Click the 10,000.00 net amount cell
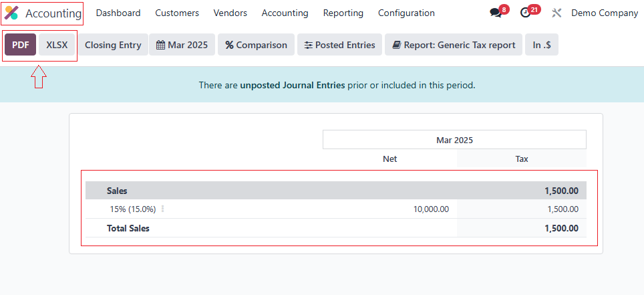The image size is (644, 295). [431, 209]
